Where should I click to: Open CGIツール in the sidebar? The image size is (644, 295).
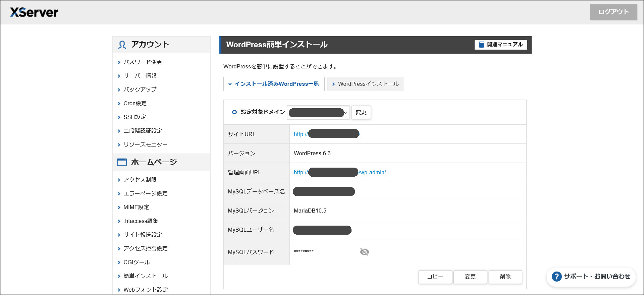(x=137, y=262)
